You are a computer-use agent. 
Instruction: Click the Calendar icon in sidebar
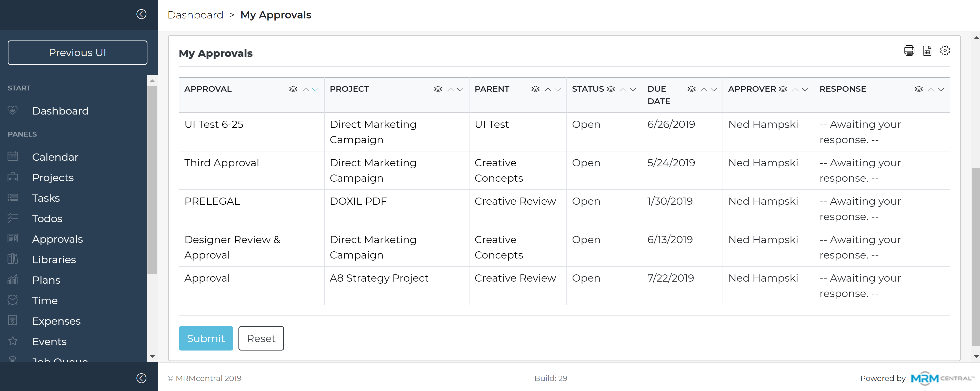13,156
